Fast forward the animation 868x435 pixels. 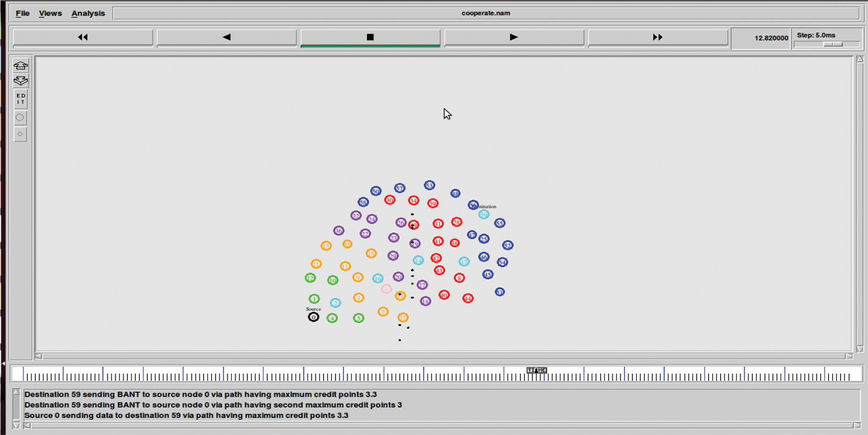pyautogui.click(x=658, y=37)
